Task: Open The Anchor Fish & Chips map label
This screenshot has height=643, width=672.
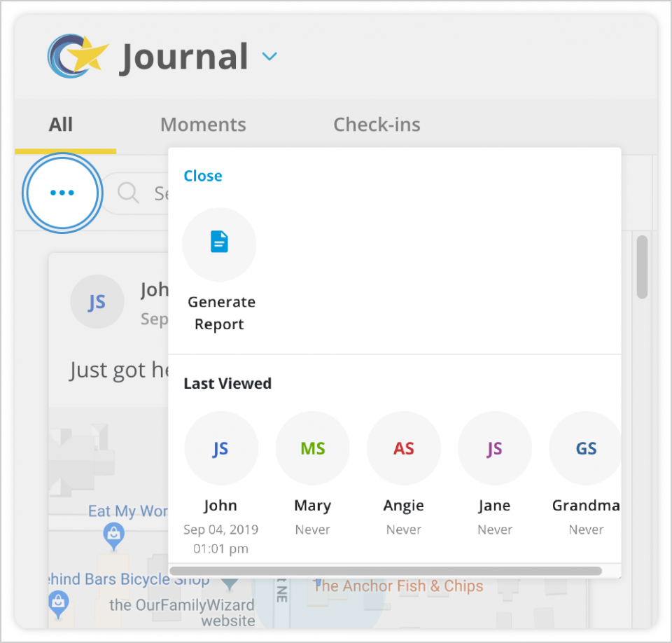Action: 398,586
